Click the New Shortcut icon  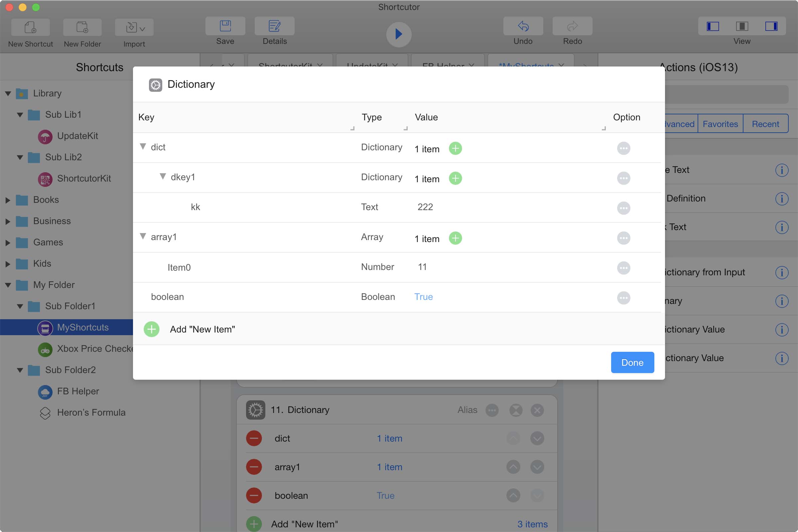[31, 27]
